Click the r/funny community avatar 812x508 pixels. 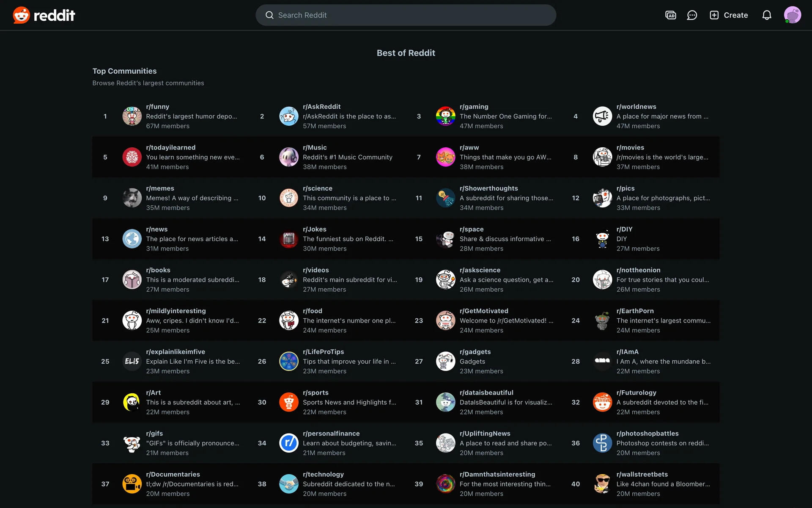tap(132, 116)
